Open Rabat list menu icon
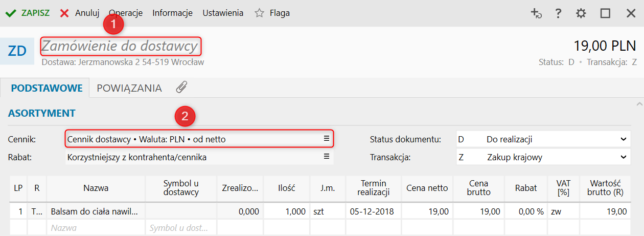The height and width of the screenshot is (236, 644). 327,157
